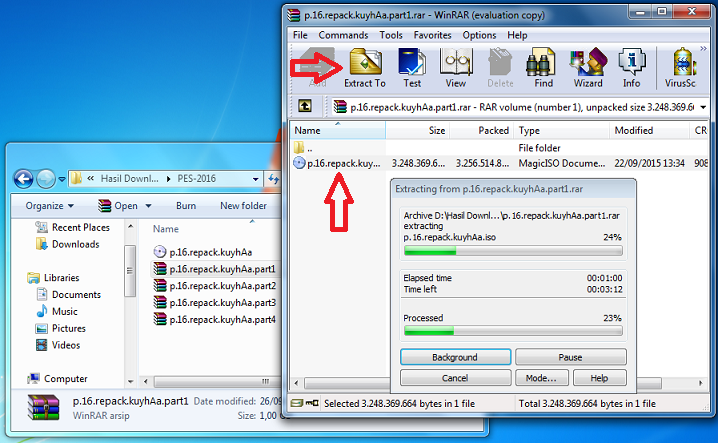Click the disk icon in WinRAR status bar
This screenshot has width=718, height=443.
point(297,403)
